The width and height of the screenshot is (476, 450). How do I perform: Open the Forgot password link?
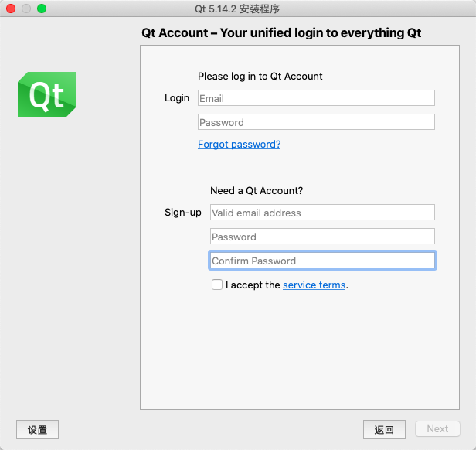(239, 145)
